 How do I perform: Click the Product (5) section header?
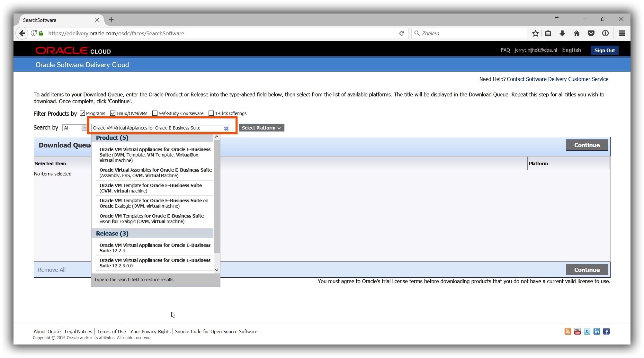[153, 138]
